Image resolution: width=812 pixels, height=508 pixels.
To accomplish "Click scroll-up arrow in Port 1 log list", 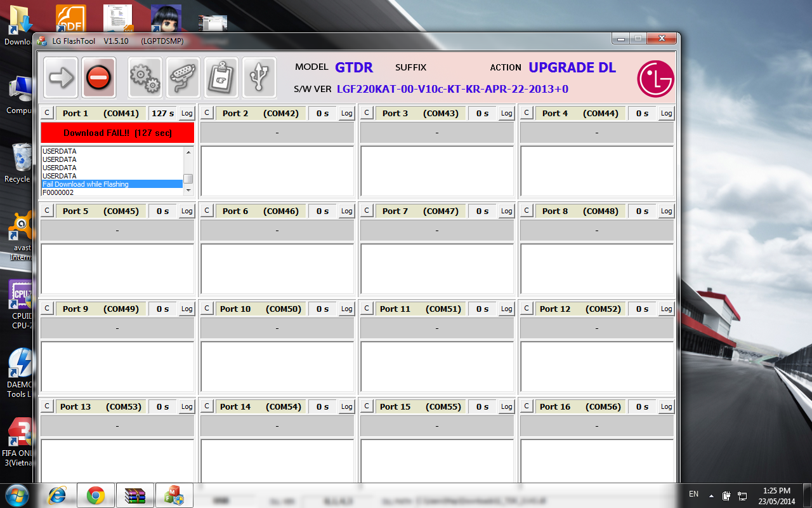I will tap(188, 152).
